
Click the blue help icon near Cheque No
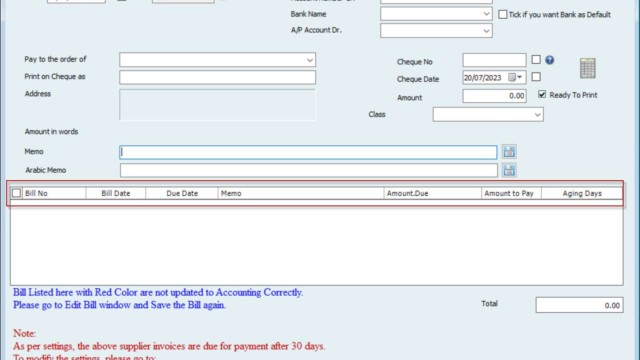(x=549, y=60)
